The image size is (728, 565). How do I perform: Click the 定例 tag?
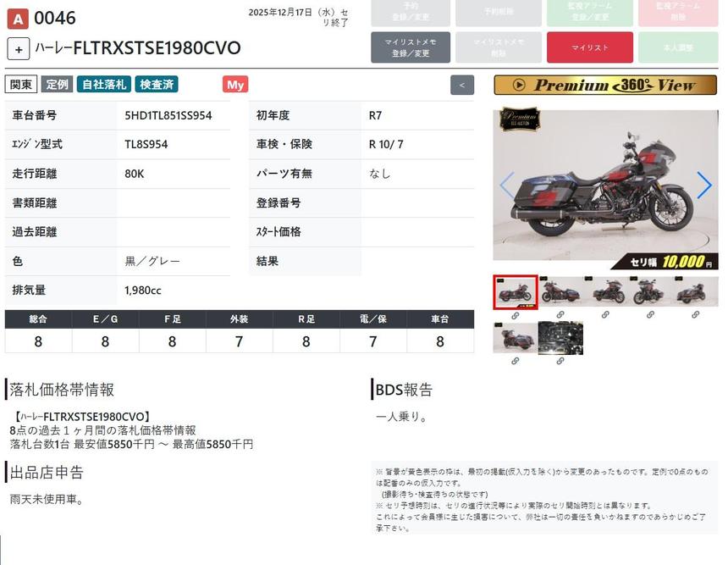tap(58, 85)
